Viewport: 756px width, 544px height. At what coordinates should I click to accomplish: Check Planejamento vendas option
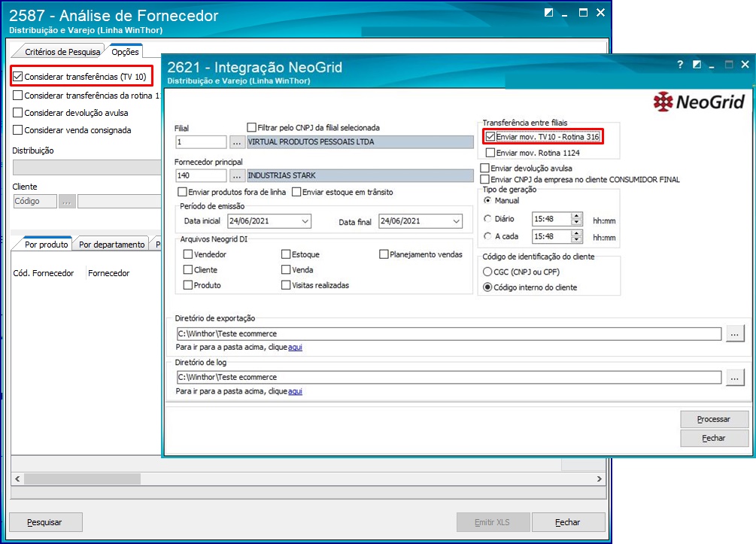384,254
